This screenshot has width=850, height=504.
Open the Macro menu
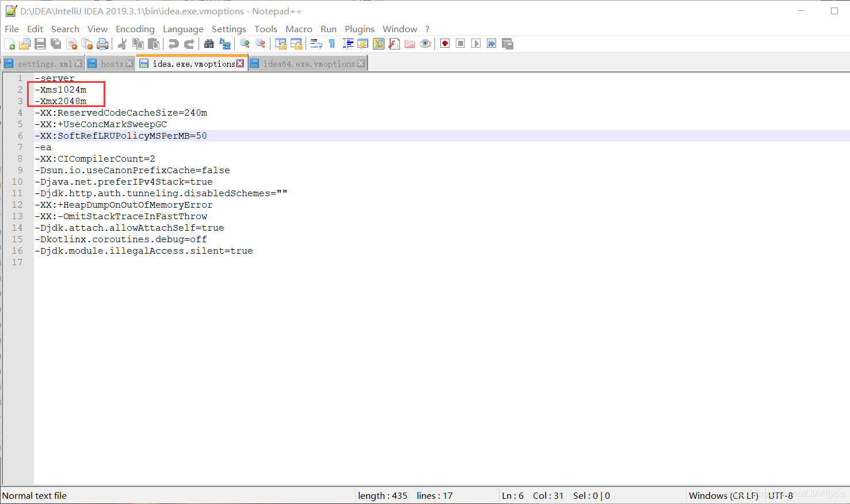pyautogui.click(x=299, y=29)
